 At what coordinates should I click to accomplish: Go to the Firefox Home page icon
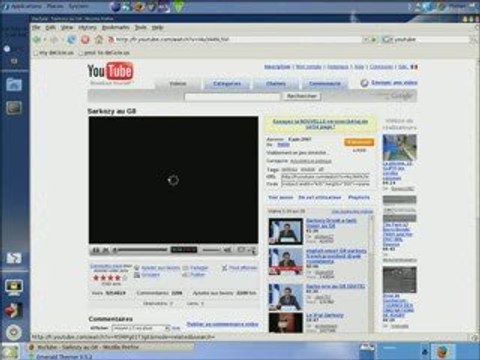coord(99,39)
